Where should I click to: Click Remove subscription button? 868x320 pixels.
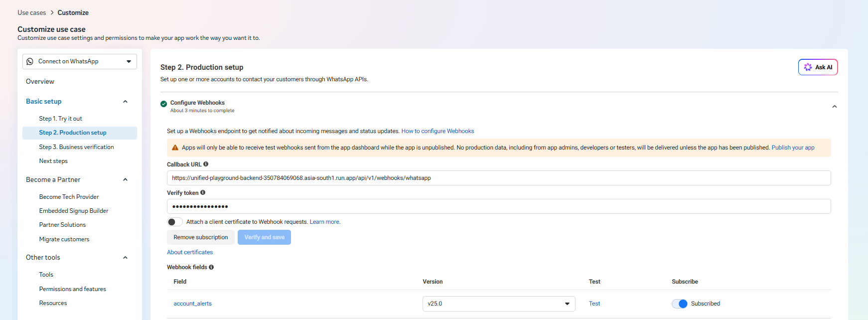click(x=201, y=237)
